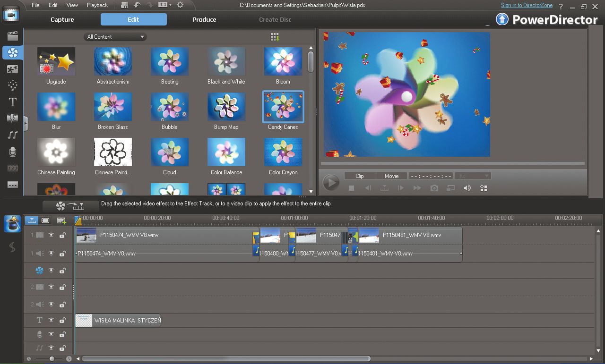605x364 pixels.
Task: Click the fast forward button in preview
Action: [x=417, y=188]
